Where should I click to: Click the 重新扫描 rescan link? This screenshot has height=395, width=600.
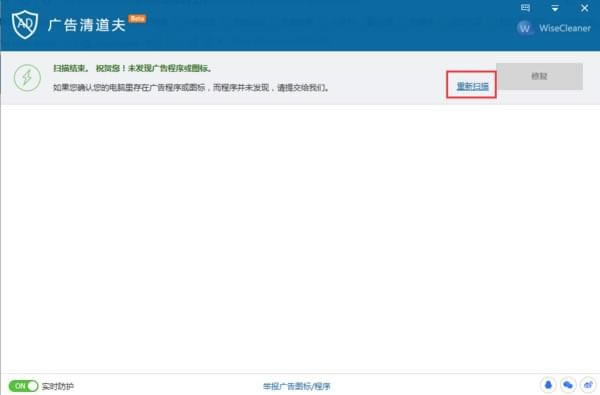click(472, 86)
